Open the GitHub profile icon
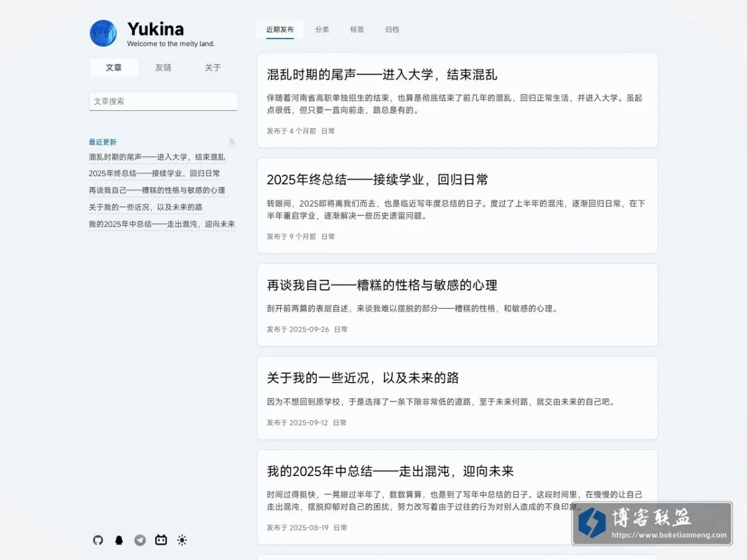The height and width of the screenshot is (560, 747). [98, 540]
